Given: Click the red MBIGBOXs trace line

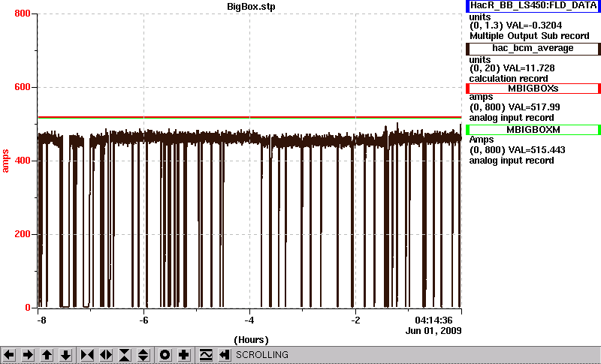Looking at the screenshot, I should (x=249, y=117).
